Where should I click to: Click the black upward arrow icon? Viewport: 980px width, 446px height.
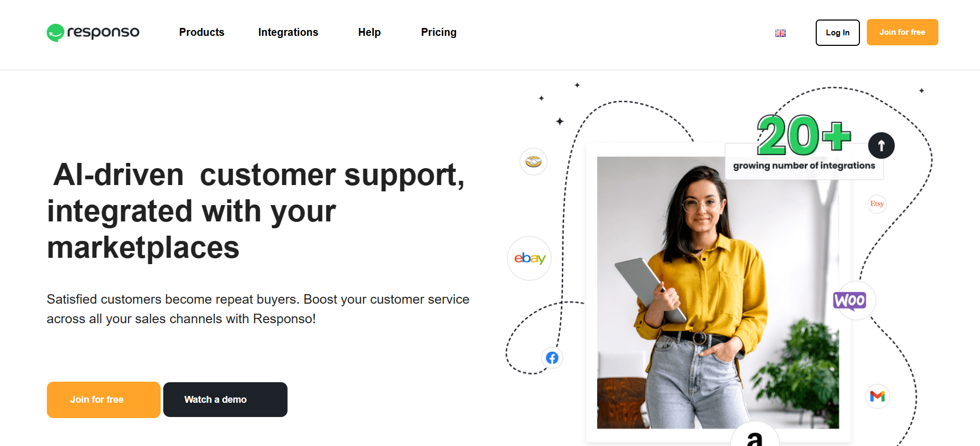point(882,146)
